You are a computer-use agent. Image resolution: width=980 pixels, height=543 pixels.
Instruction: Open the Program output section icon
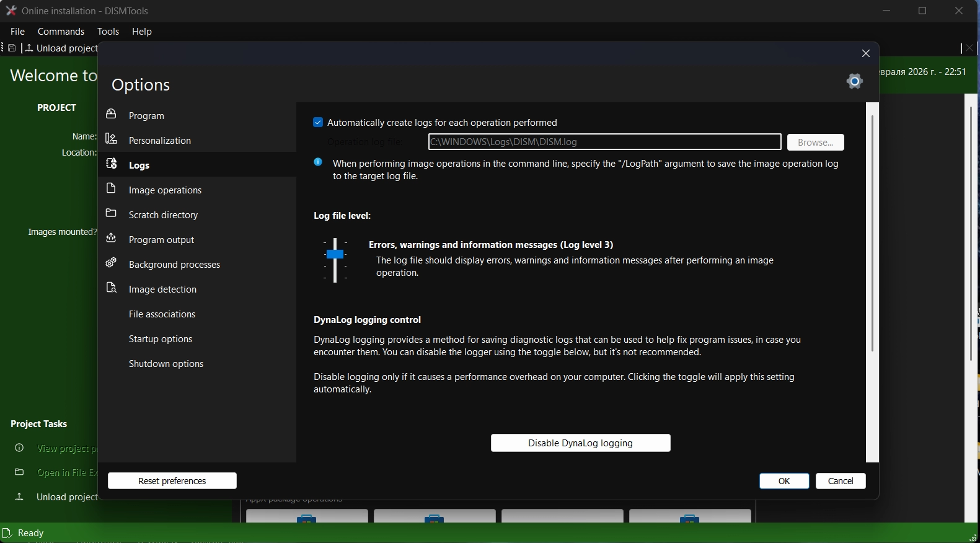click(112, 238)
